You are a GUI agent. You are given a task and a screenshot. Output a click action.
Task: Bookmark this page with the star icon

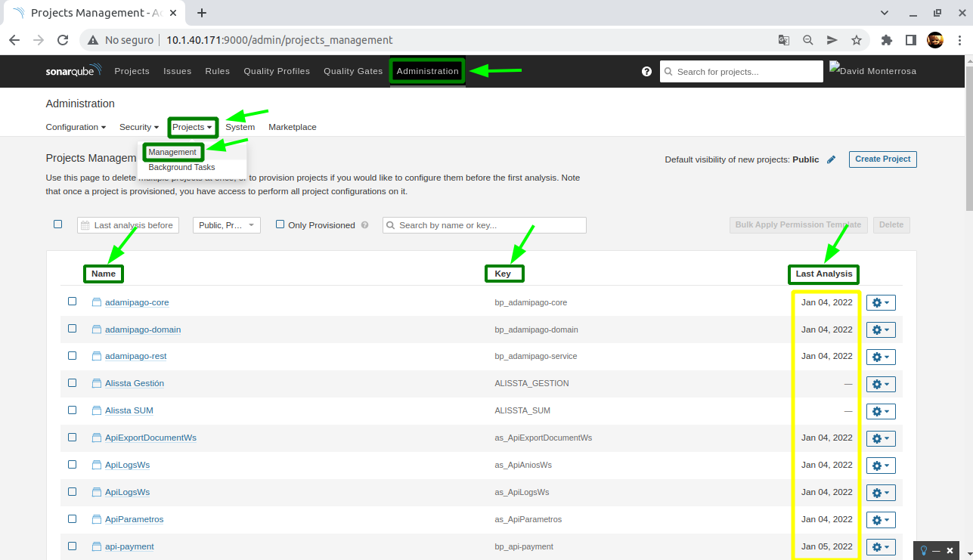pos(856,40)
